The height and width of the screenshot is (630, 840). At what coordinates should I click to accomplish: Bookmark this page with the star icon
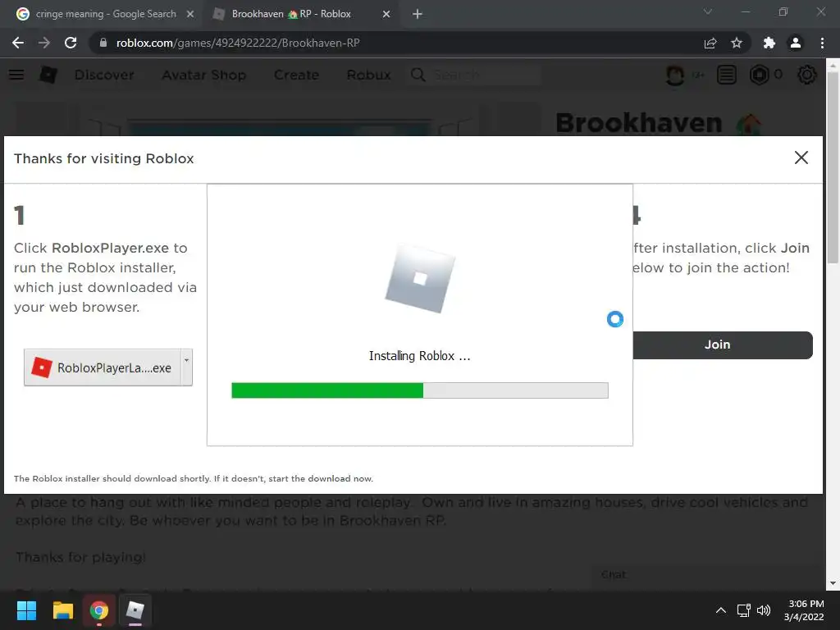pos(737,43)
